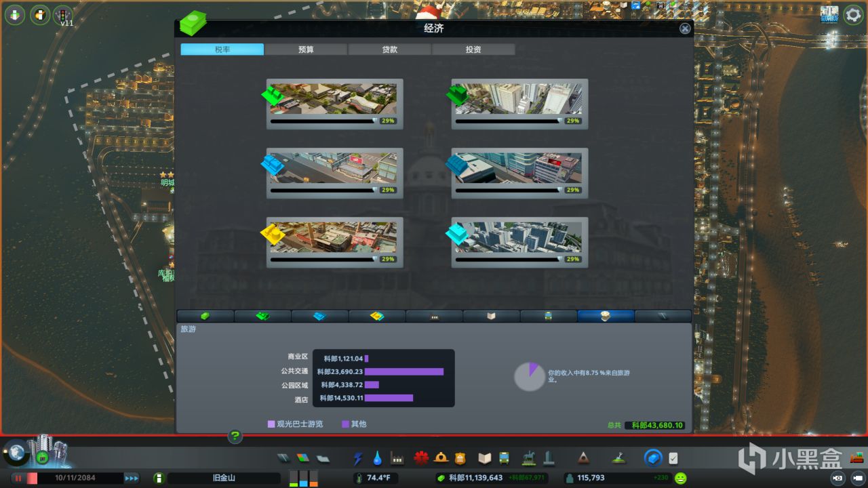Open the green download arrow button
The width and height of the screenshot is (868, 488).
point(15,15)
